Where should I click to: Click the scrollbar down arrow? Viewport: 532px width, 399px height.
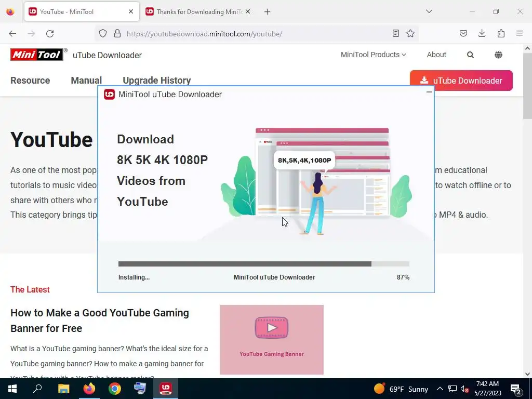[x=527, y=374]
